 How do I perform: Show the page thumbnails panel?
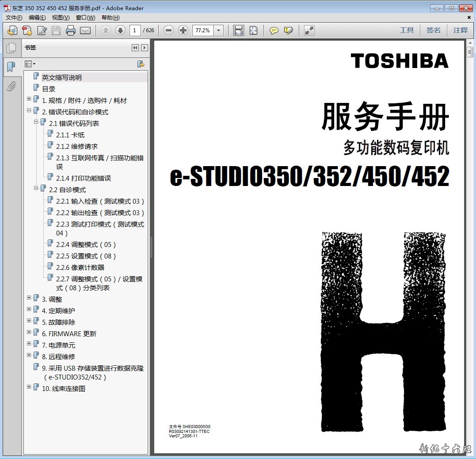(x=11, y=48)
